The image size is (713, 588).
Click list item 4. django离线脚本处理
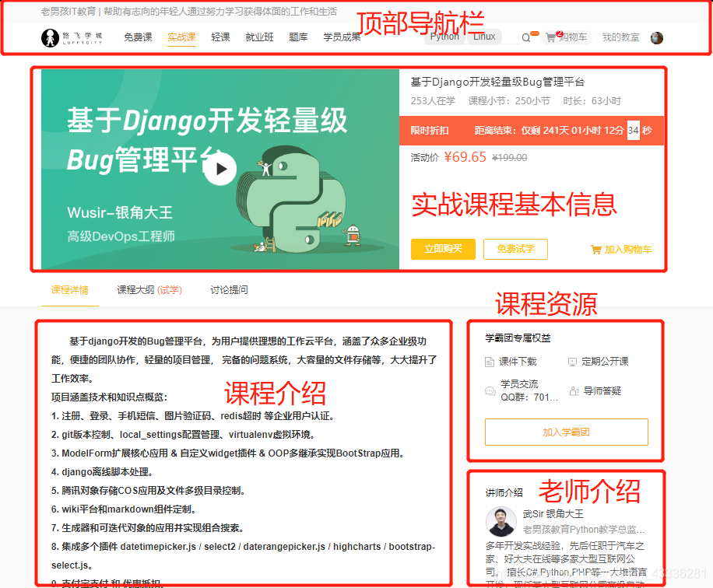pos(102,472)
